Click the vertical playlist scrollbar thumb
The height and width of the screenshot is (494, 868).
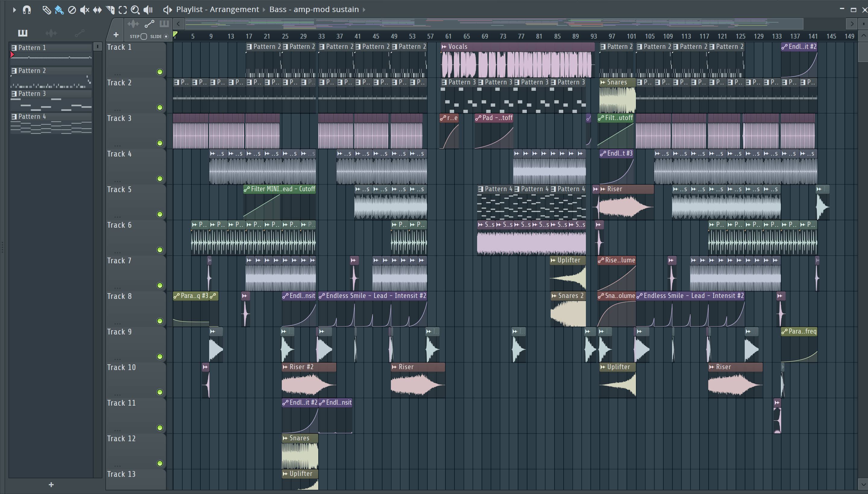(863, 52)
